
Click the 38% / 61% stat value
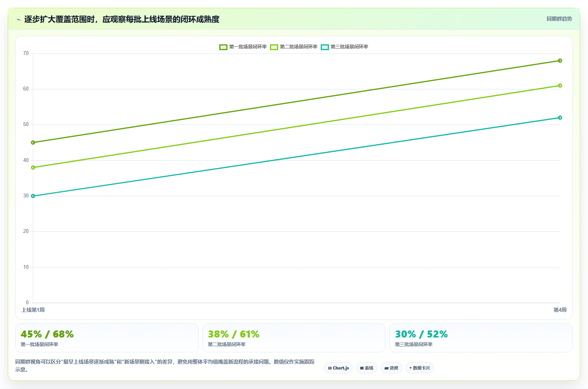coord(234,334)
